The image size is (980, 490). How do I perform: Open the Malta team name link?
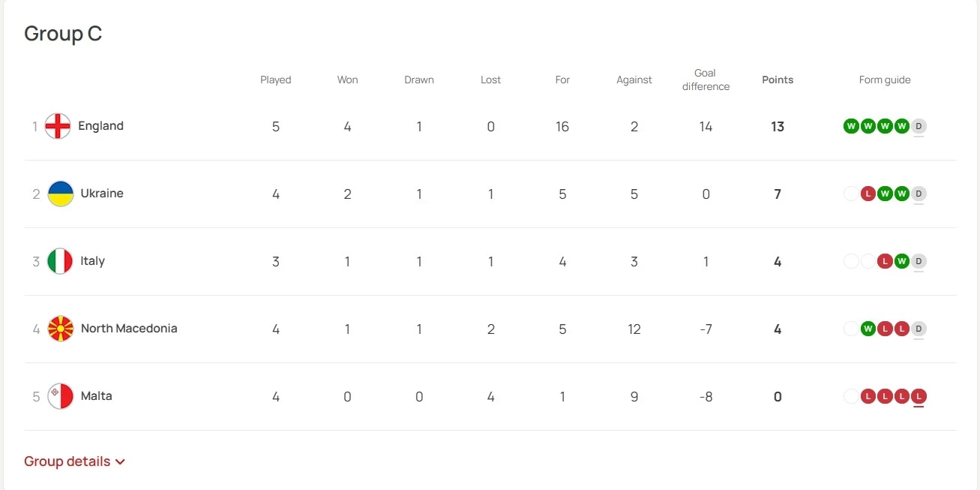coord(97,396)
